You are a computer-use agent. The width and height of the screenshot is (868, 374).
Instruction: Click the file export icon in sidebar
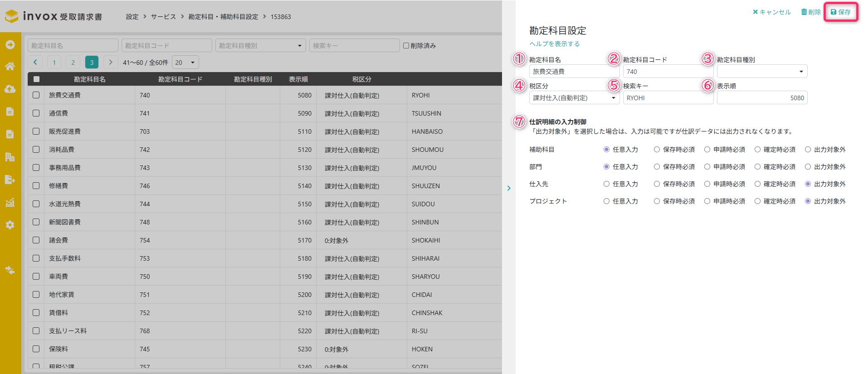coord(10,180)
